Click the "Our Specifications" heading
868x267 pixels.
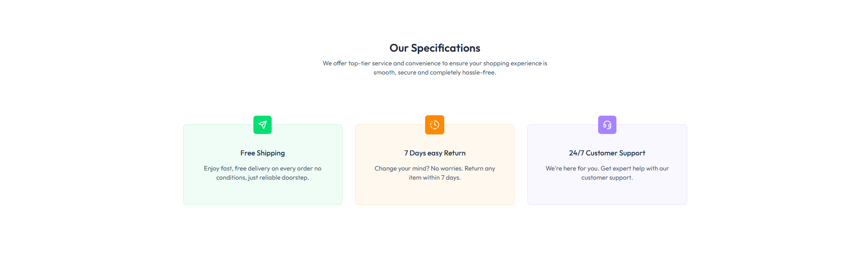click(435, 48)
